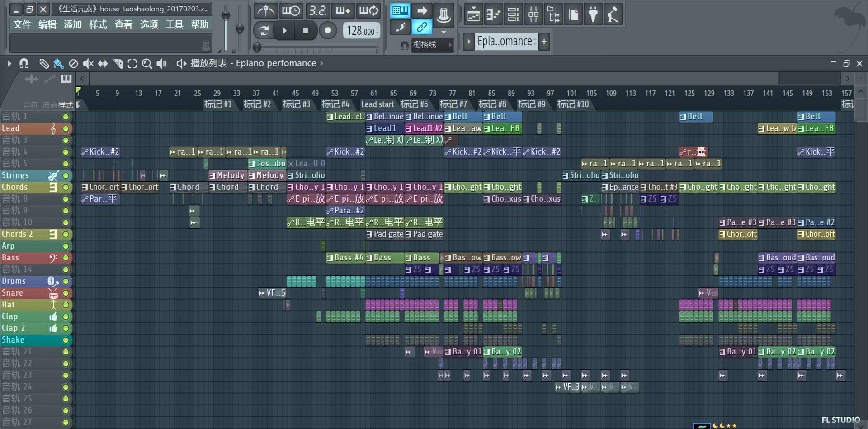This screenshot has width=868, height=429.
Task: Add a new pattern with plus button
Action: pos(544,41)
